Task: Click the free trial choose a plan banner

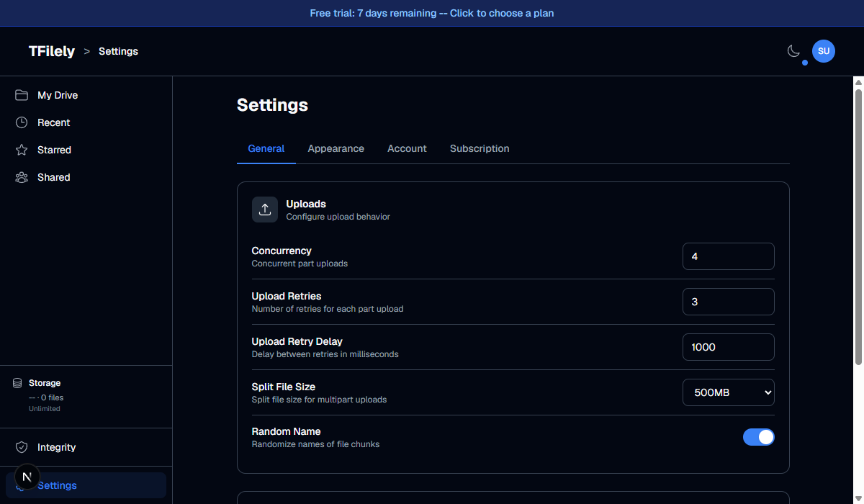Action: (432, 13)
